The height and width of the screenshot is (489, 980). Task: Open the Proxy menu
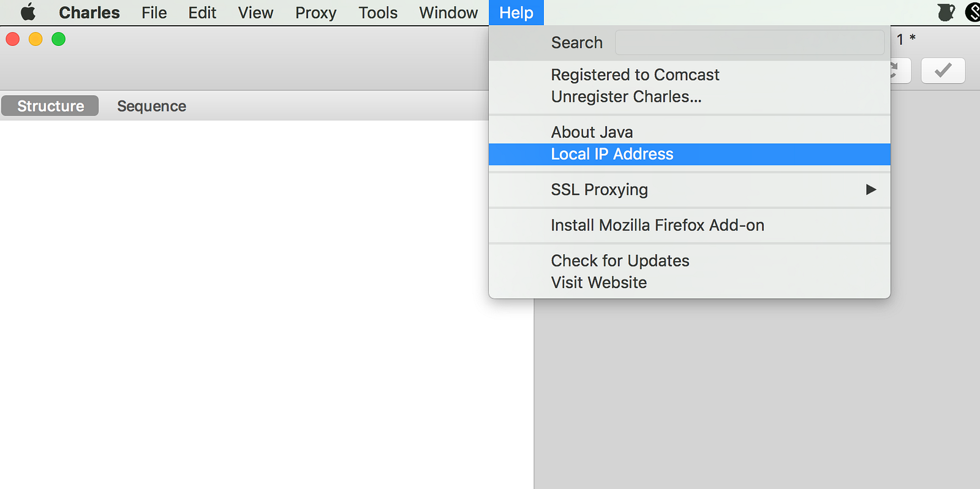(315, 13)
